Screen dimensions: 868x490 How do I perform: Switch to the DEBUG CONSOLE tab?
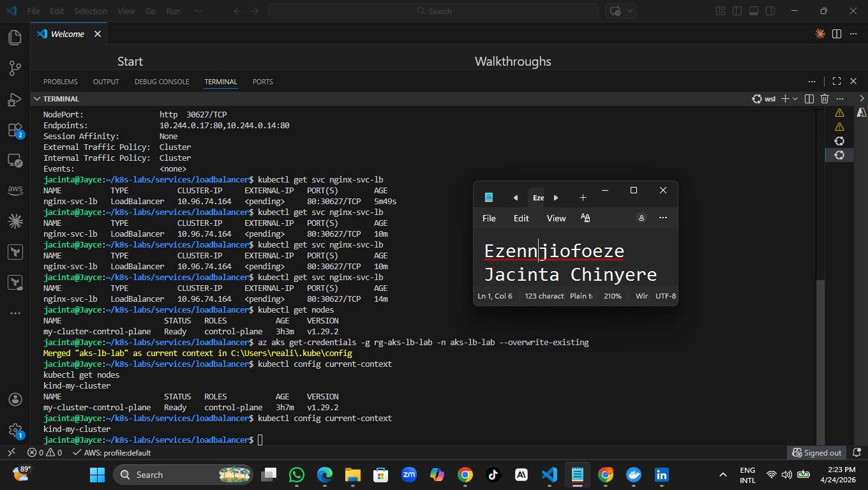(161, 82)
